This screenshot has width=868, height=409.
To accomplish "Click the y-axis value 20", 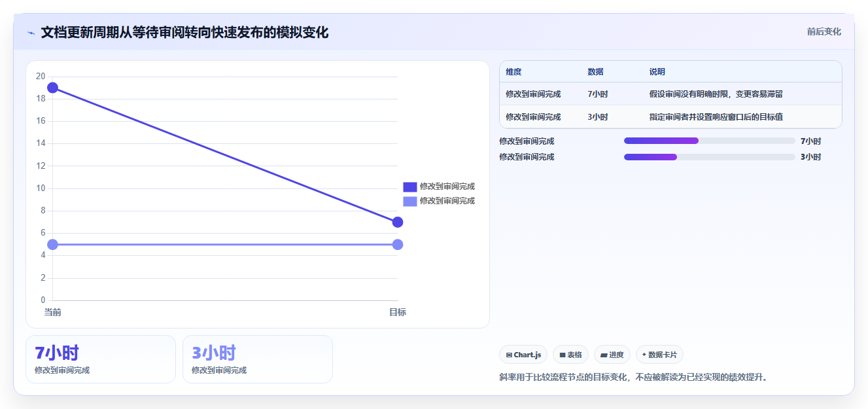I will [41, 77].
